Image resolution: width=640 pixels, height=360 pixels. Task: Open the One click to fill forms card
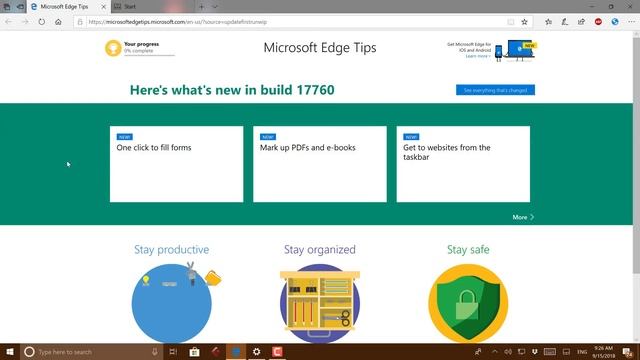point(176,164)
